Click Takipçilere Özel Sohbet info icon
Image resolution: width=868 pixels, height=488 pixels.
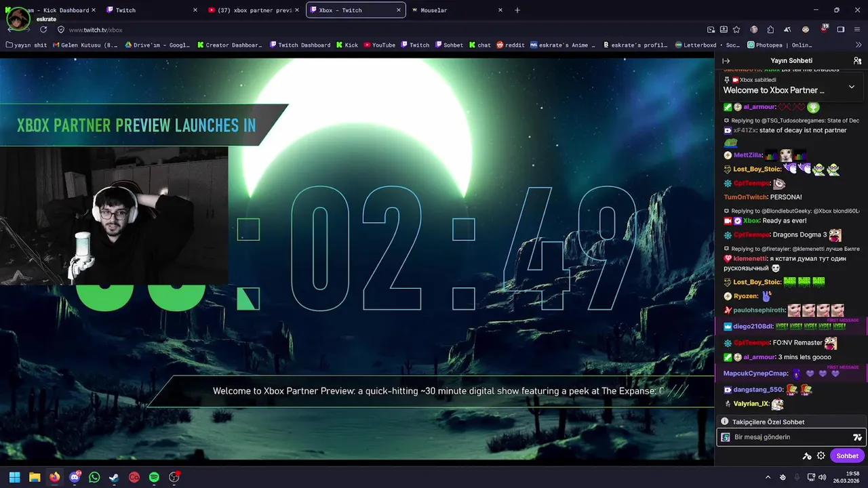[x=724, y=422]
